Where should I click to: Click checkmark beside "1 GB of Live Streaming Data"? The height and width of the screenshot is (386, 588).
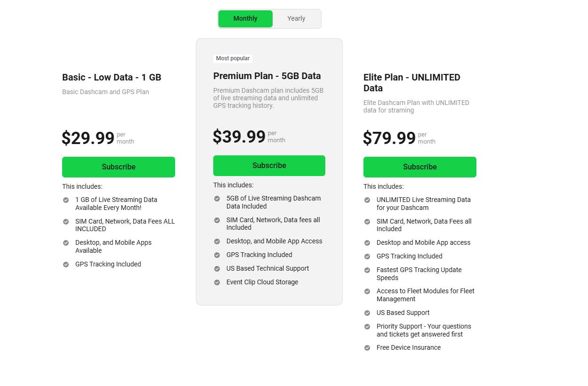pyautogui.click(x=66, y=200)
